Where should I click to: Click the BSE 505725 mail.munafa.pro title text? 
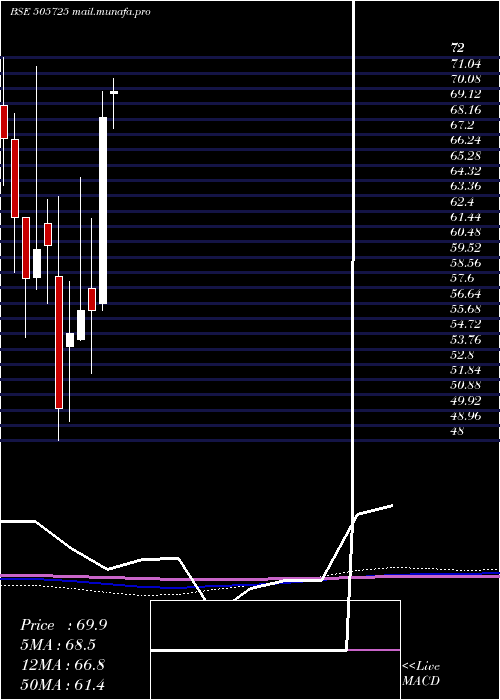pos(80,12)
